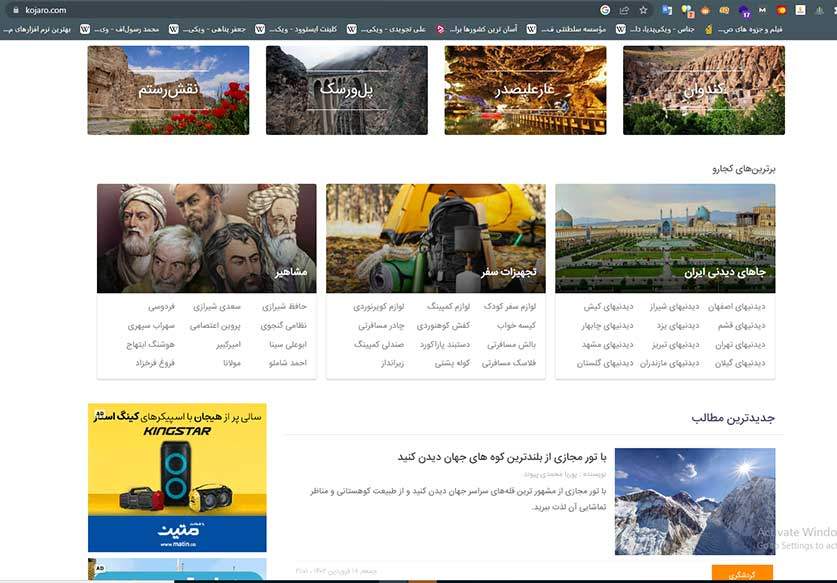Open the دیدنیهای گلستان link
Screen dimensions: 837x583
[605, 363]
